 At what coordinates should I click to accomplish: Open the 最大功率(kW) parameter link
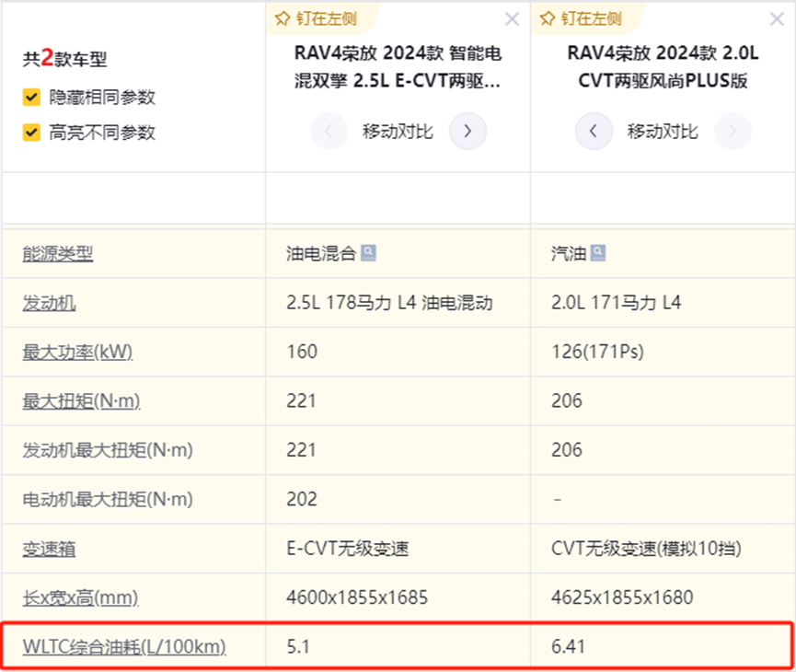tap(77, 352)
